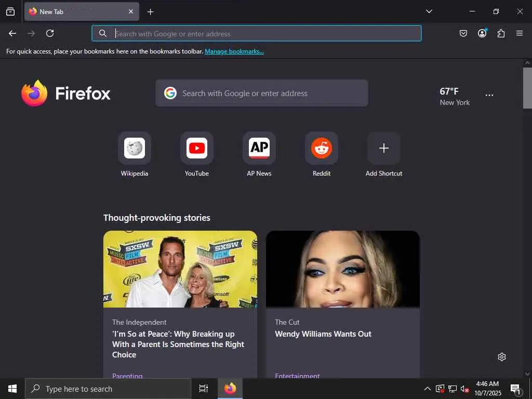Image resolution: width=532 pixels, height=399 pixels.
Task: Reload the current page
Action: [50, 33]
